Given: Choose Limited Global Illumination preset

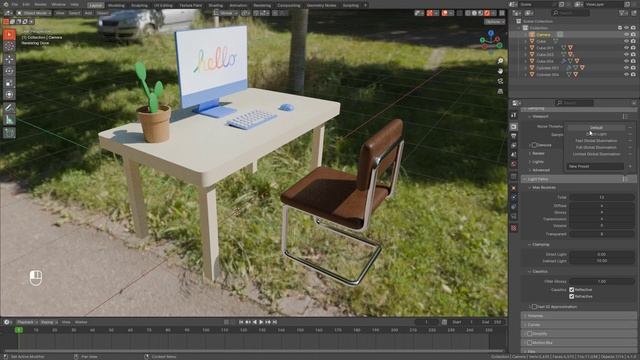Looking at the screenshot, I should pos(596,154).
